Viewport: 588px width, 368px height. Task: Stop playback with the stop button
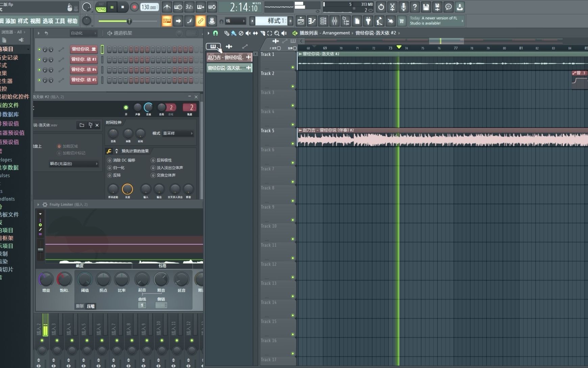coord(122,7)
